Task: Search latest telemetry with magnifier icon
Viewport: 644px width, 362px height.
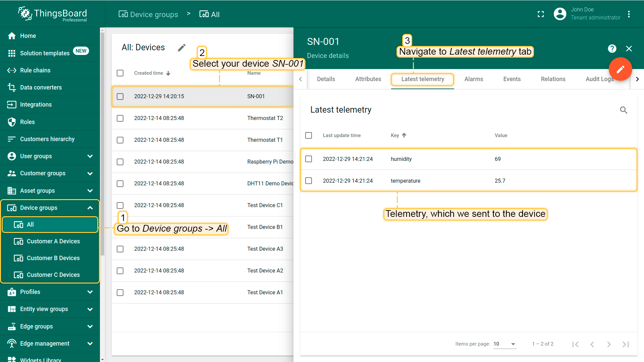Action: [x=624, y=110]
